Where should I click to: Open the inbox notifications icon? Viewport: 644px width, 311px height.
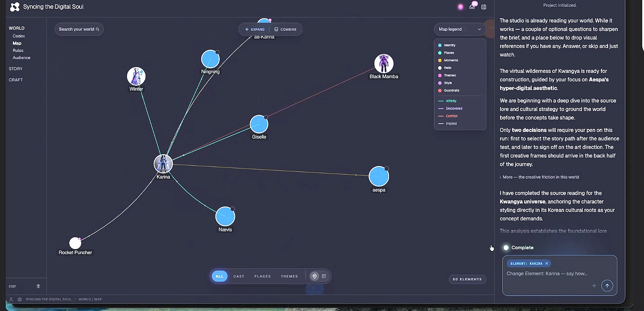click(x=472, y=7)
